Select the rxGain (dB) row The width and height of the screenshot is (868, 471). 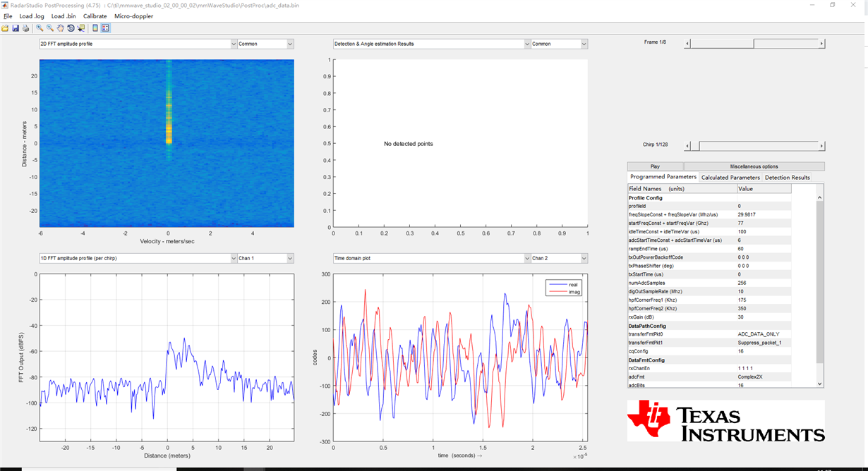pos(709,317)
